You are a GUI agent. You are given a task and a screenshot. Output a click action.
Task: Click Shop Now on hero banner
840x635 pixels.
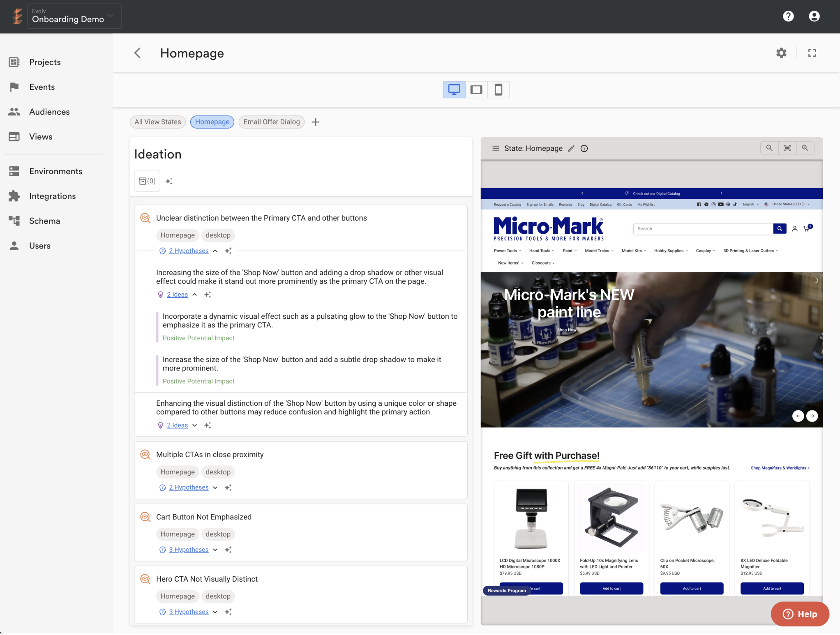(568, 330)
